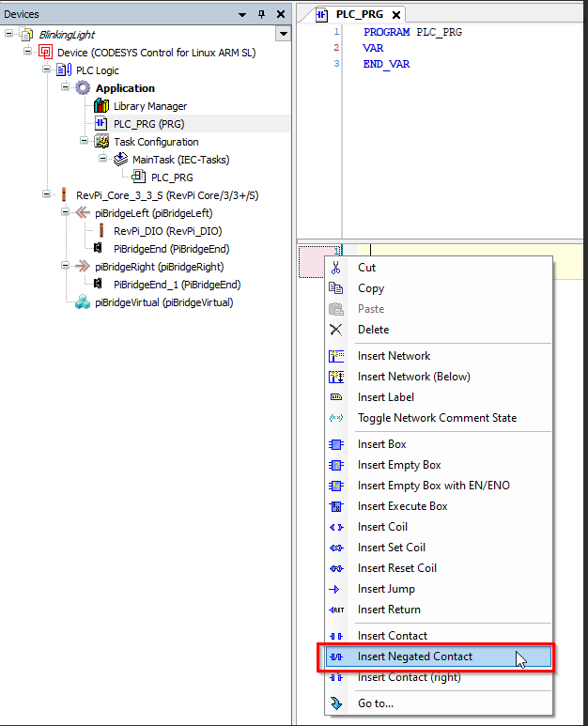Select Insert Empty Box with EN/ENO

tap(433, 486)
